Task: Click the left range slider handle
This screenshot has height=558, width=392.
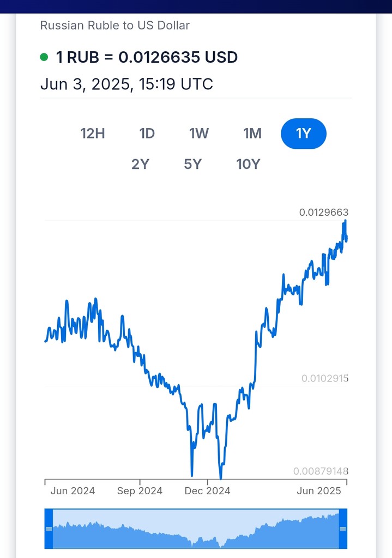Action: (x=49, y=529)
